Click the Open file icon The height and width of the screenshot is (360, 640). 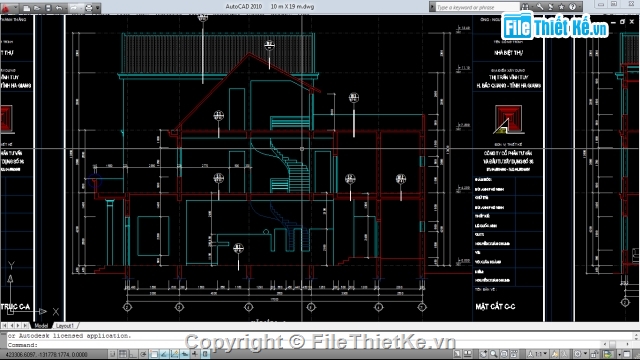pos(37,8)
